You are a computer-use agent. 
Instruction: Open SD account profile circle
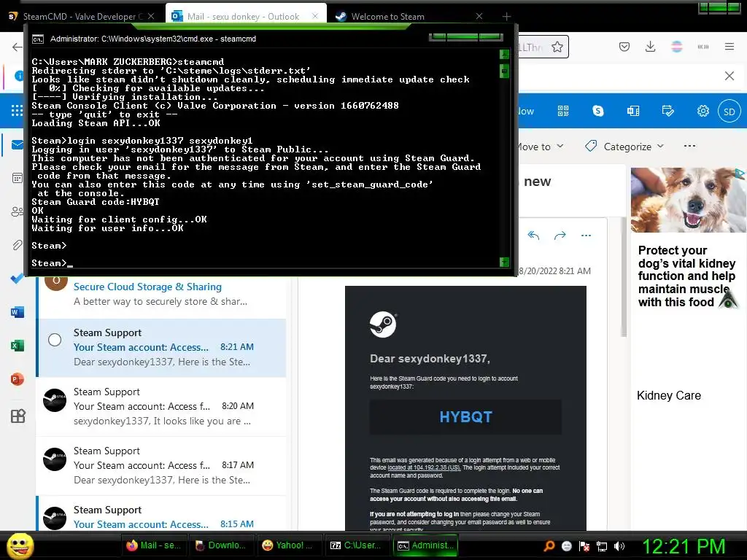click(x=729, y=112)
